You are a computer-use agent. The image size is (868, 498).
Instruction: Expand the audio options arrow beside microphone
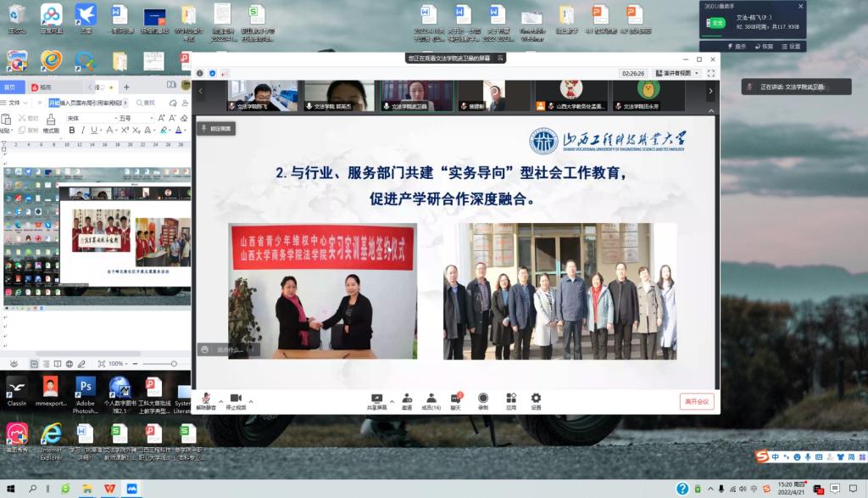click(x=221, y=400)
